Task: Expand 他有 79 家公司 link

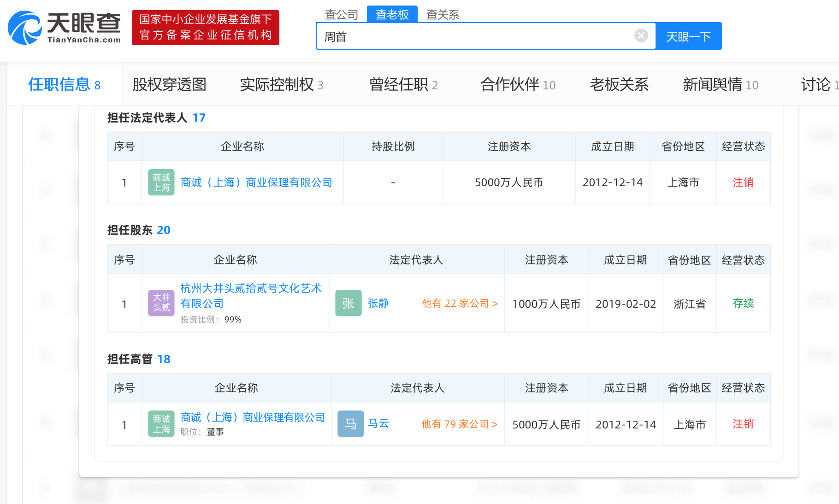Action: 459,424
